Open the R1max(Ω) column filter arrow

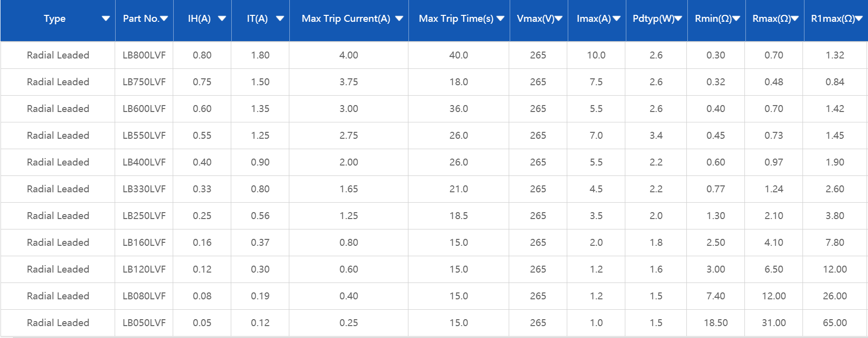click(859, 19)
